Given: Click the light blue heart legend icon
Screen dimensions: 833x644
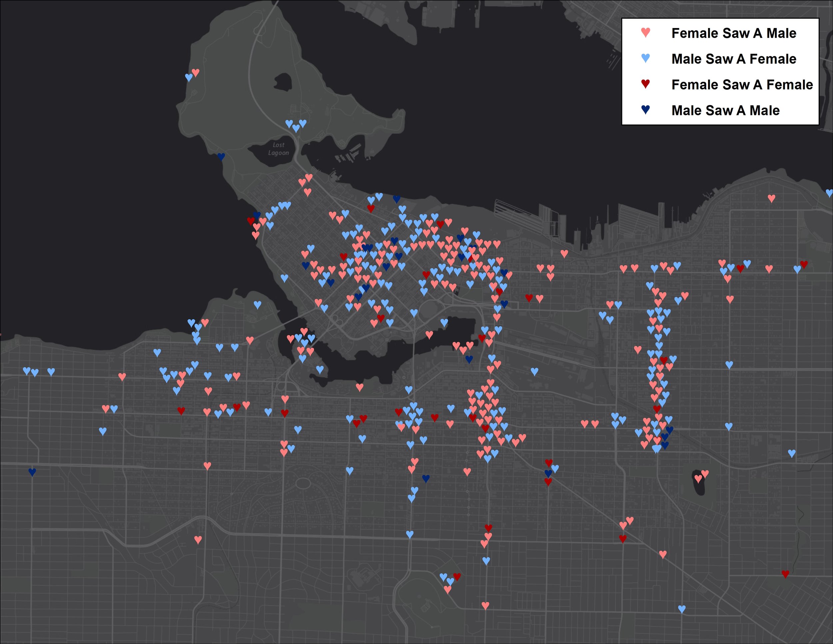Looking at the screenshot, I should pos(645,58).
